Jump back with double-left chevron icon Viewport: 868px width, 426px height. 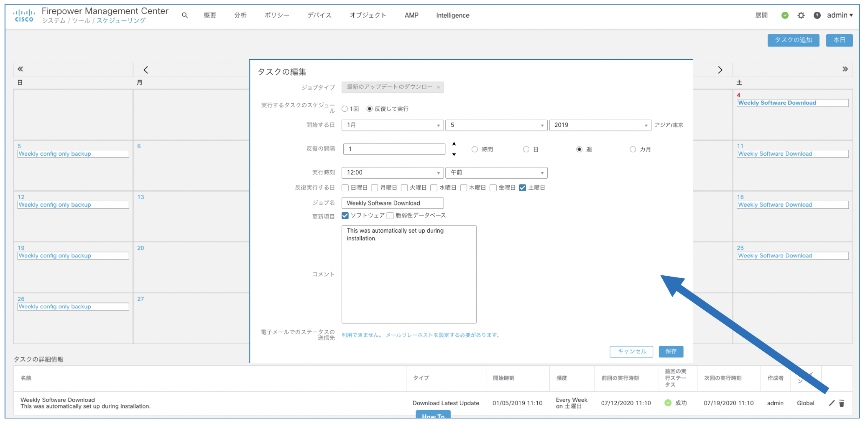(x=20, y=69)
